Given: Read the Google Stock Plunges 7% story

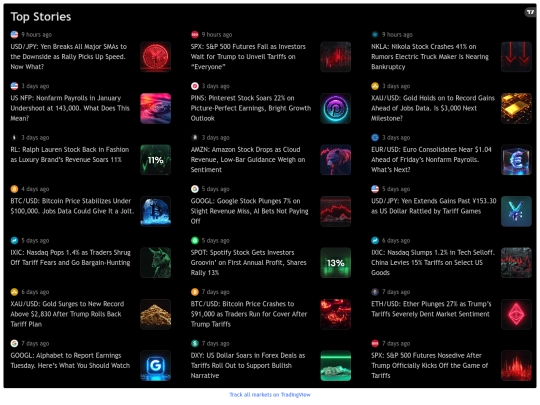Looking at the screenshot, I should (249, 211).
